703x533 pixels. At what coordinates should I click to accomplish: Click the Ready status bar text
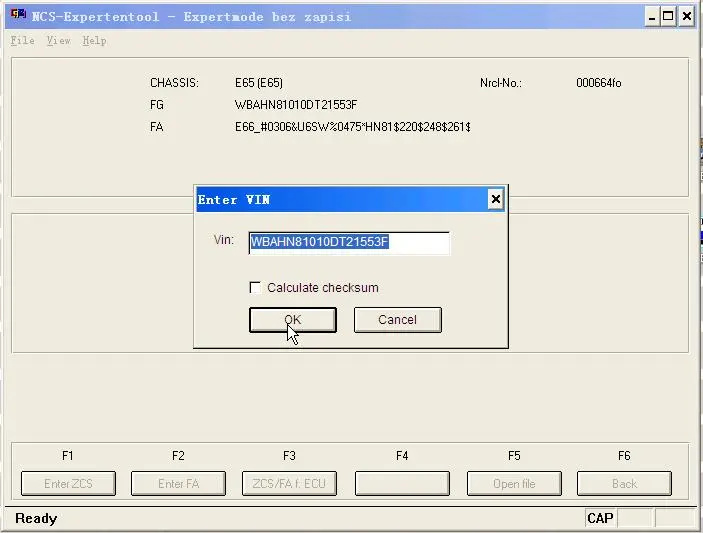[x=36, y=519]
